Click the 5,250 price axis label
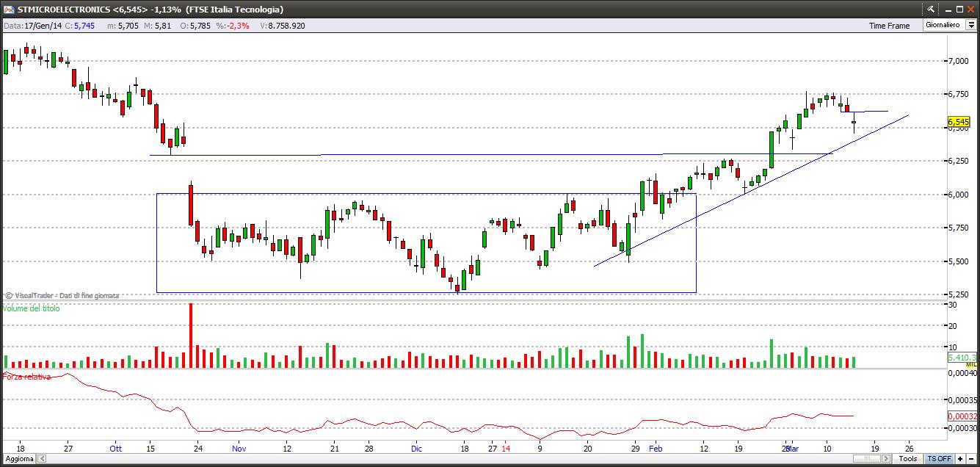 pyautogui.click(x=957, y=294)
